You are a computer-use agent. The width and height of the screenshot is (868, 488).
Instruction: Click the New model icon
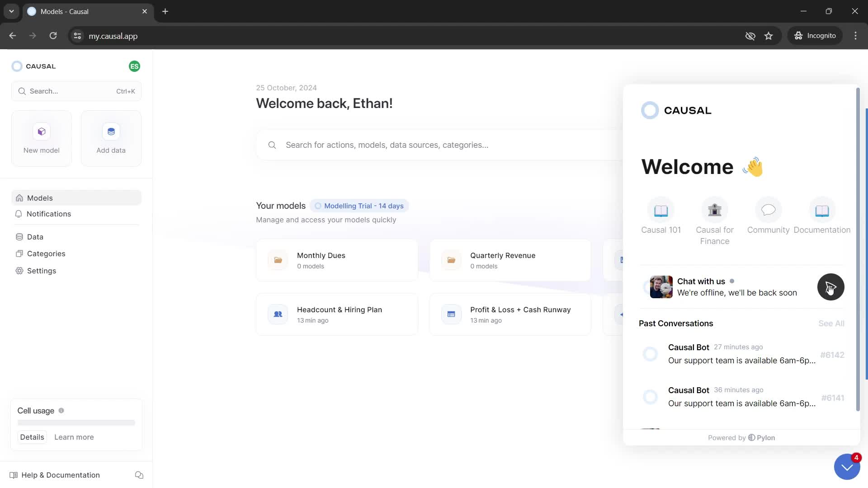tap(41, 131)
